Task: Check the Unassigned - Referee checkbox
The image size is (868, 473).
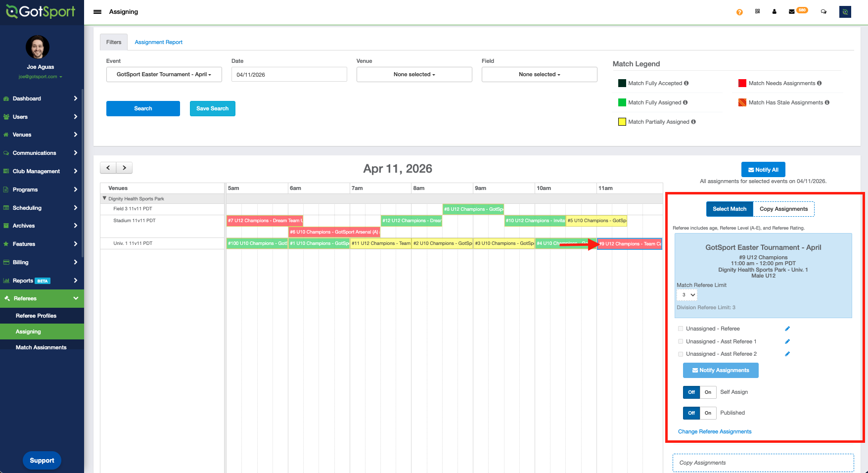Action: click(x=681, y=329)
